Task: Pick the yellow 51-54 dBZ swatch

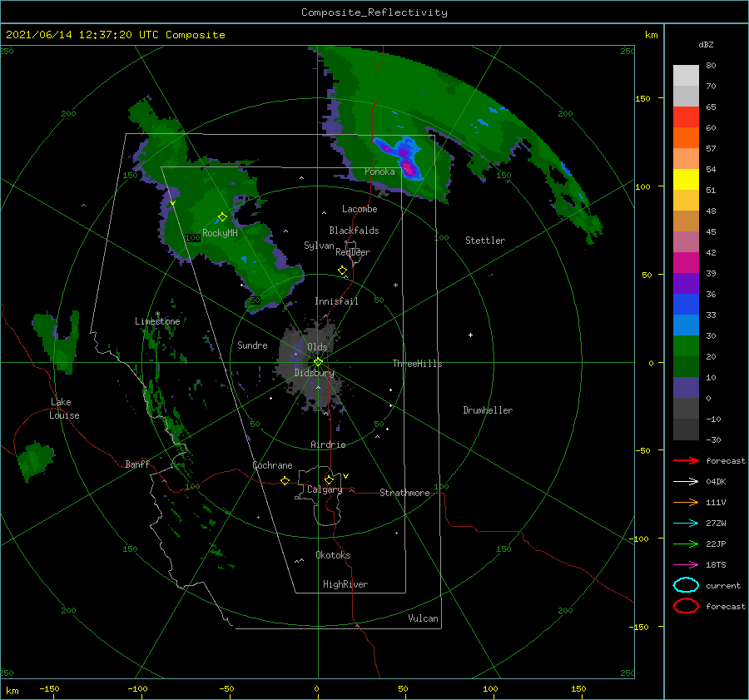Action: (x=686, y=180)
